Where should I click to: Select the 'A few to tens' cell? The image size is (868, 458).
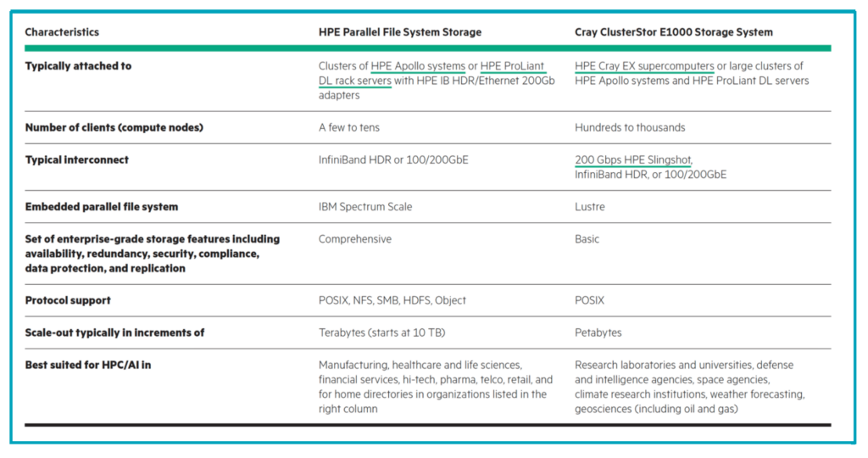click(x=349, y=127)
